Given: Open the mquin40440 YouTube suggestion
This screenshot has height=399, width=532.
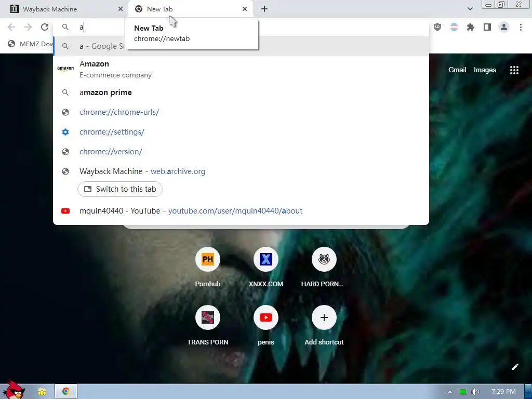Looking at the screenshot, I should [x=241, y=211].
